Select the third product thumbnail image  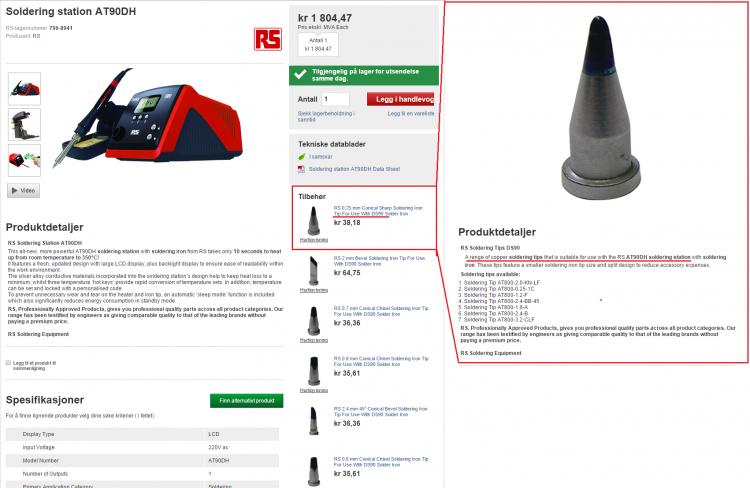click(24, 161)
